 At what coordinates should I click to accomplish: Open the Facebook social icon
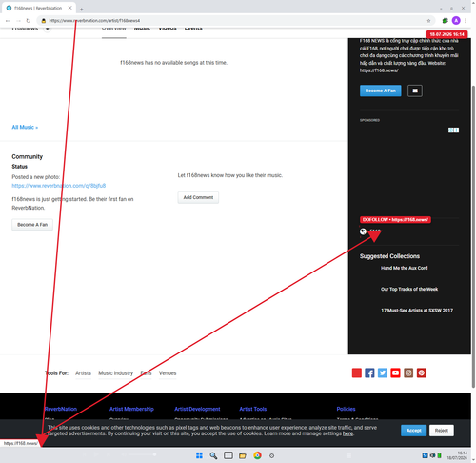pos(369,372)
